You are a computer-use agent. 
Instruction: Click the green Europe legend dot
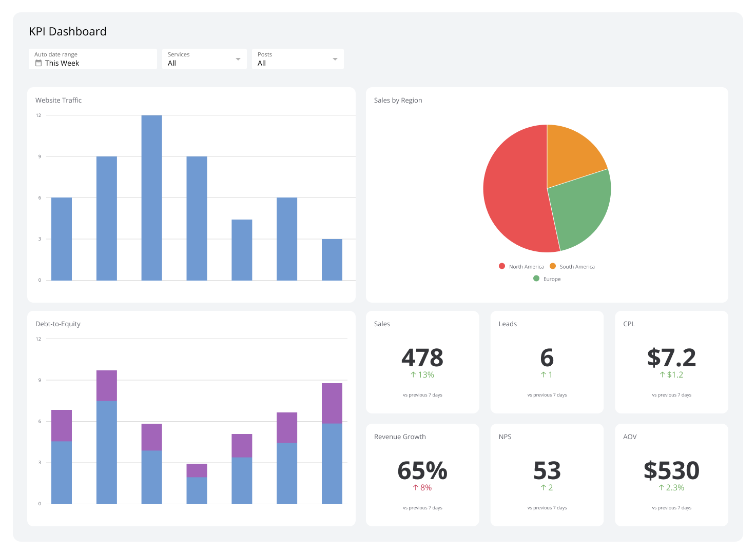(536, 279)
